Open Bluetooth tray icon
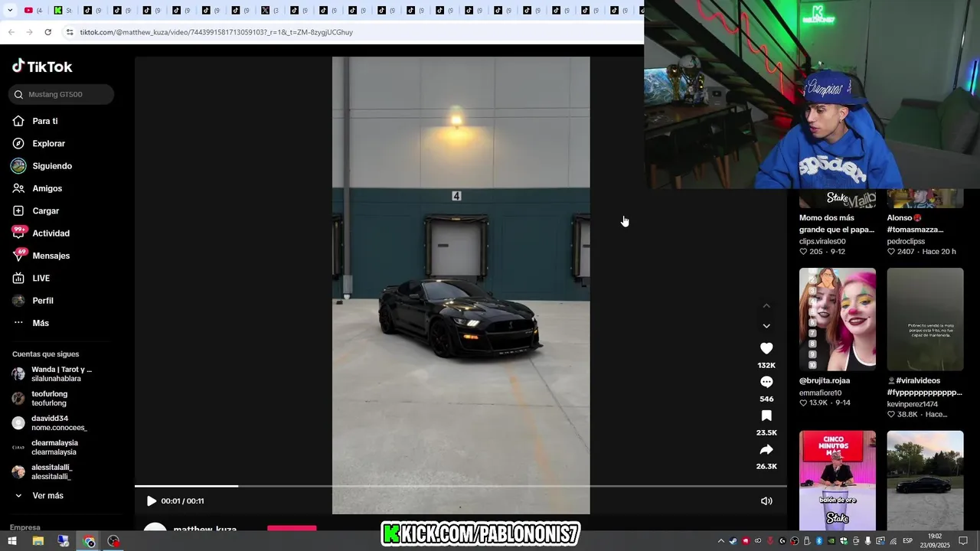 (x=818, y=541)
